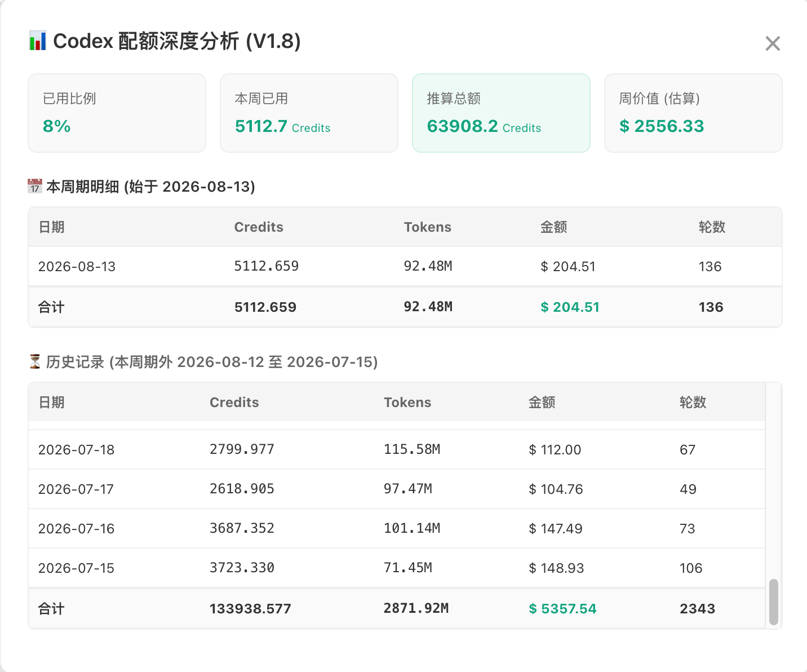Click the 136 rounds in 2026-08-13 row

710,267
